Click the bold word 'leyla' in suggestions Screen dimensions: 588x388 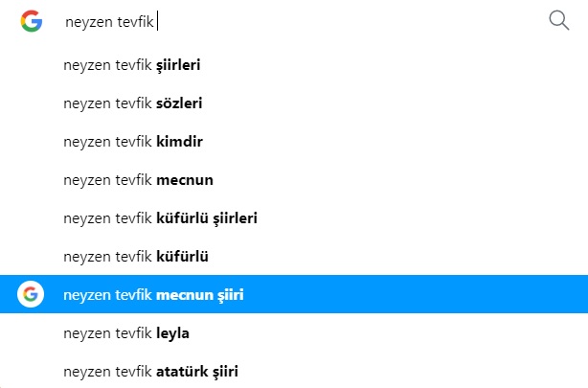point(173,332)
